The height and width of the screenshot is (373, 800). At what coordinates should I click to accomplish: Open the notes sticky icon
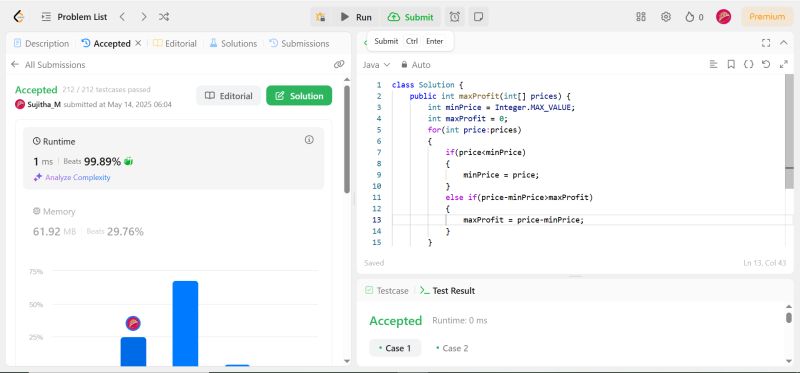click(x=479, y=17)
